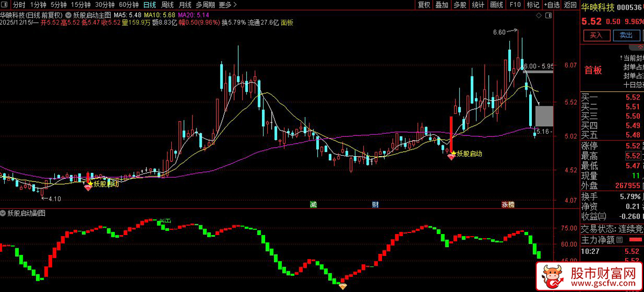Viewport: 644px width, 292px height.
Task: Click the 买入 buy button
Action: [596, 35]
